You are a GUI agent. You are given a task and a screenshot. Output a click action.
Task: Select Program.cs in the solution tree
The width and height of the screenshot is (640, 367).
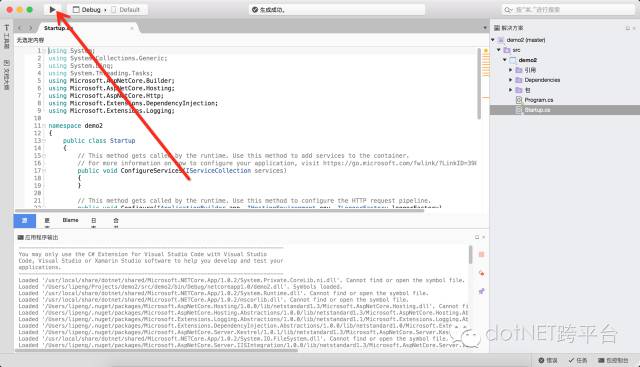point(538,100)
